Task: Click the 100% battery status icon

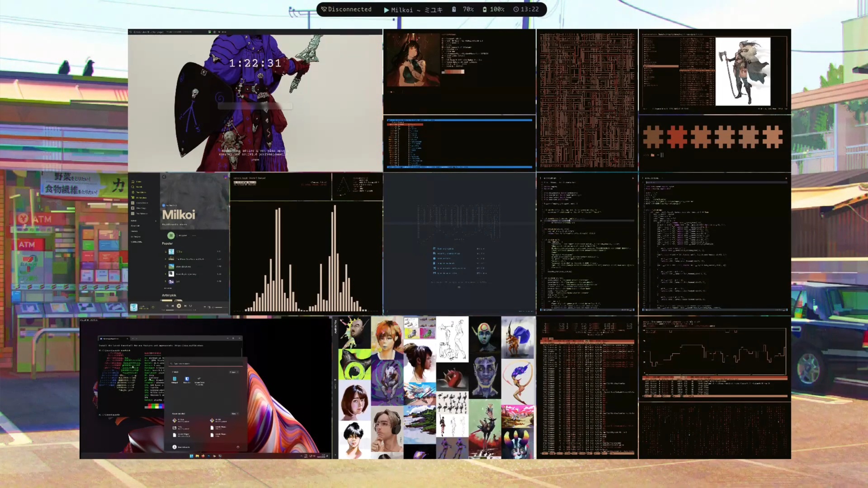Action: click(x=485, y=9)
